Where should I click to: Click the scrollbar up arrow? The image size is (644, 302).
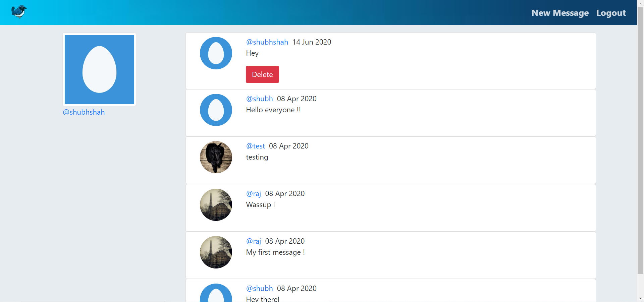[640, 3]
